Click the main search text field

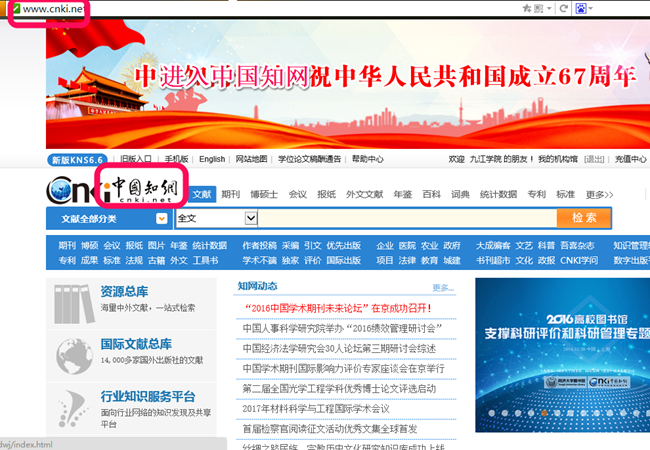click(407, 218)
